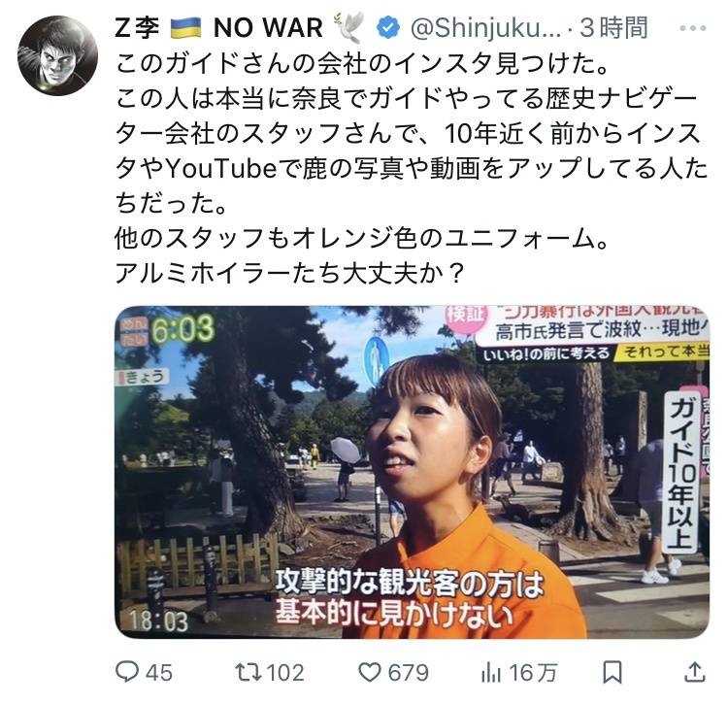Viewport: 728px width, 704px height.
Task: Click the share upload icon
Action: (x=695, y=672)
